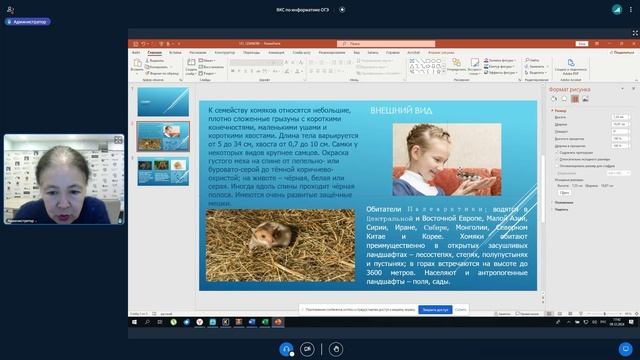Toggle the camera button in the conference controls
This screenshot has width=640, height=360.
click(307, 349)
